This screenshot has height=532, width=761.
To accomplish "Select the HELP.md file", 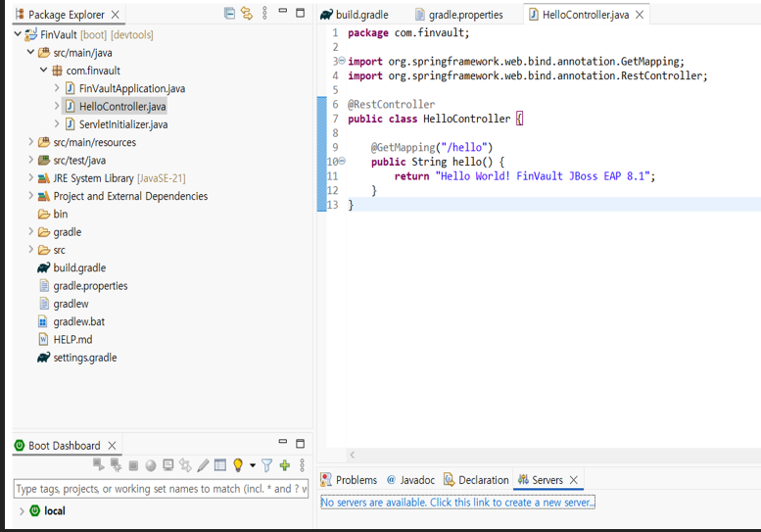I will pyautogui.click(x=65, y=340).
